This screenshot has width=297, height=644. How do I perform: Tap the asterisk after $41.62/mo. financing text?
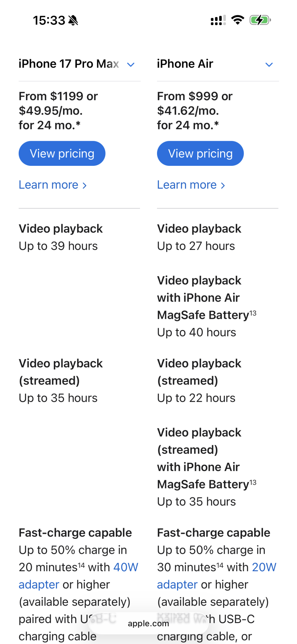click(216, 124)
